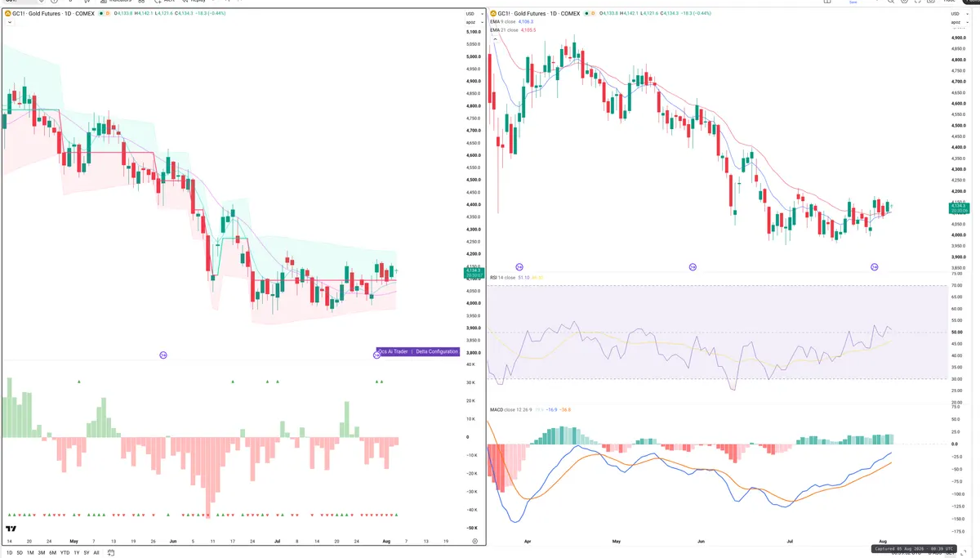
Task: Click green market status dot in left chart
Action: point(100,14)
